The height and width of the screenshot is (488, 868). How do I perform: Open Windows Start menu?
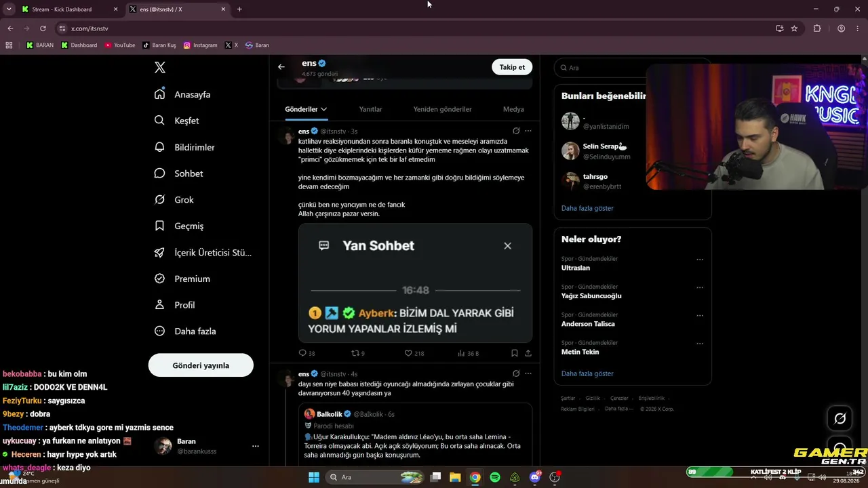click(x=313, y=477)
